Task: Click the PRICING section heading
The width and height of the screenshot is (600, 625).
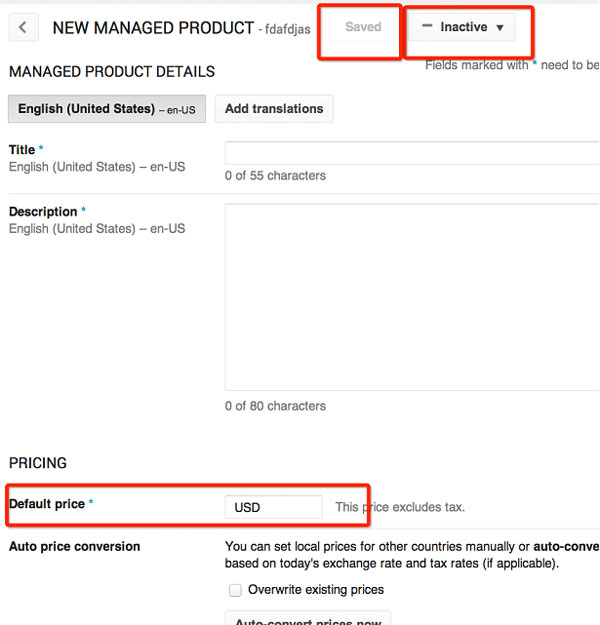Action: pyautogui.click(x=38, y=463)
